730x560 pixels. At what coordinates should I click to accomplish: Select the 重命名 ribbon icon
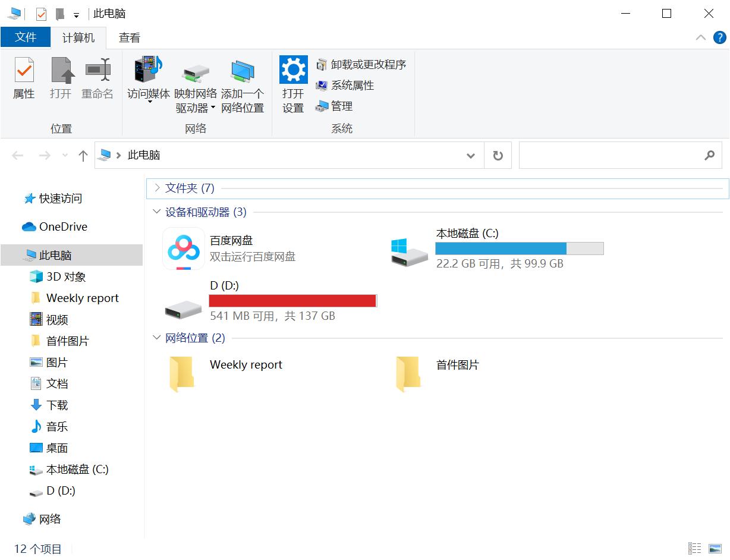click(97, 78)
